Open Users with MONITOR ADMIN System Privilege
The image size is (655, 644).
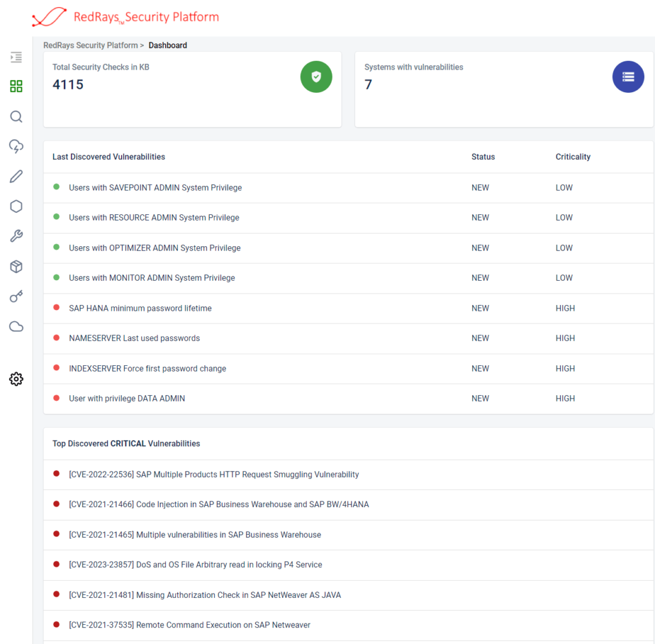(152, 278)
